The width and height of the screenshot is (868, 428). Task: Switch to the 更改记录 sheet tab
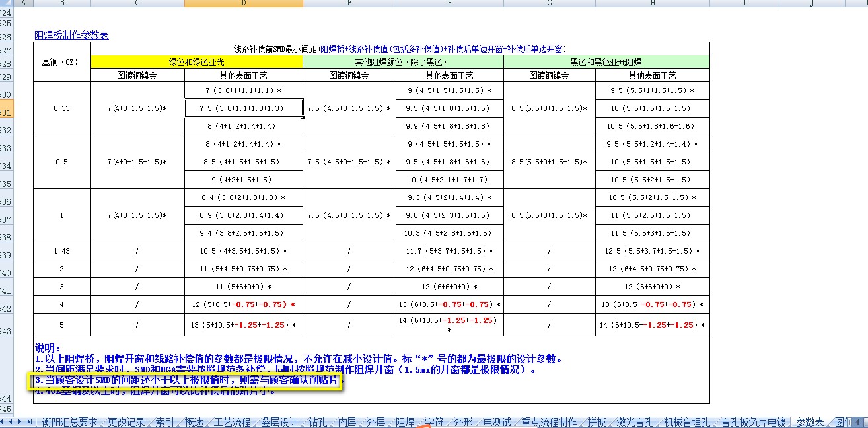[x=126, y=422]
